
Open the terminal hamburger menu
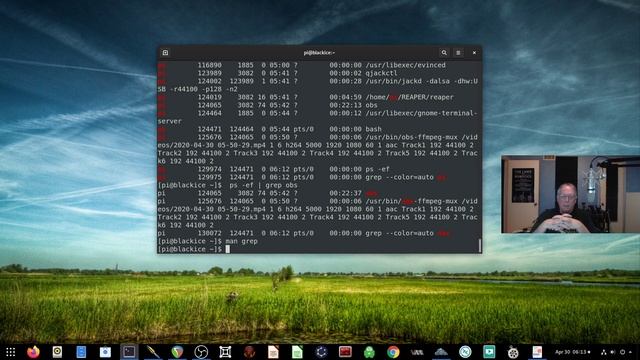coord(458,53)
